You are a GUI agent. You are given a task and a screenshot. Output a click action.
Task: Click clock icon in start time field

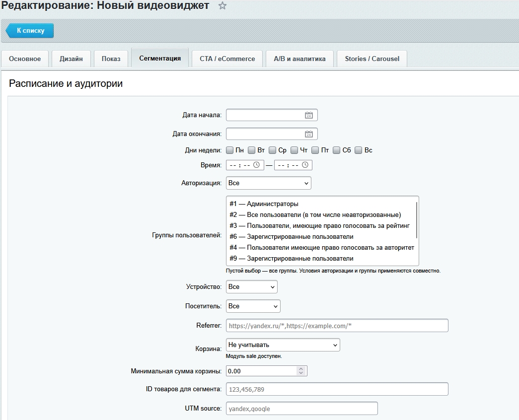(257, 165)
